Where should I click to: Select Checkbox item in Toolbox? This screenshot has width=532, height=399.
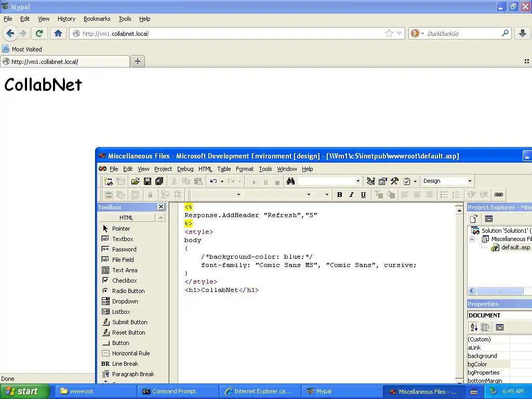point(125,281)
